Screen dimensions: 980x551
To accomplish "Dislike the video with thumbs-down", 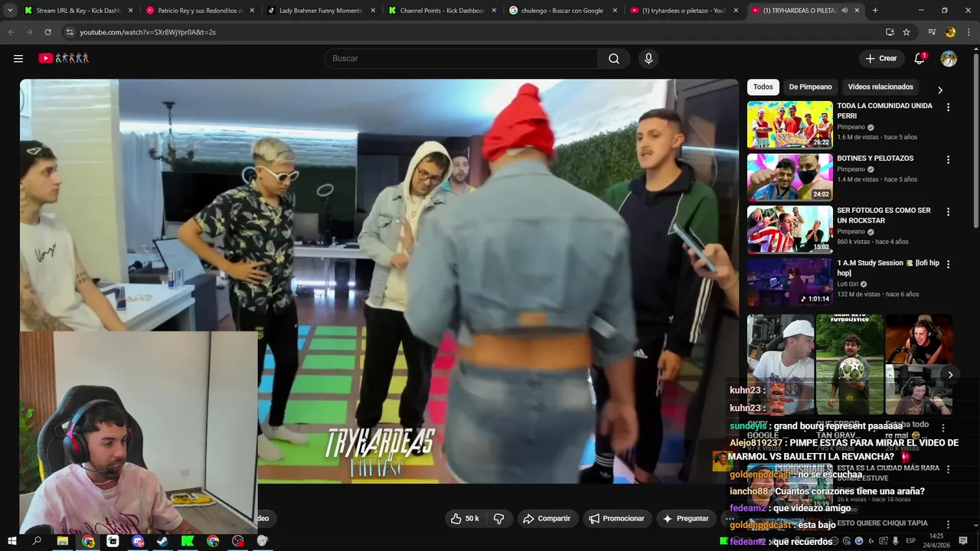I will tap(498, 518).
